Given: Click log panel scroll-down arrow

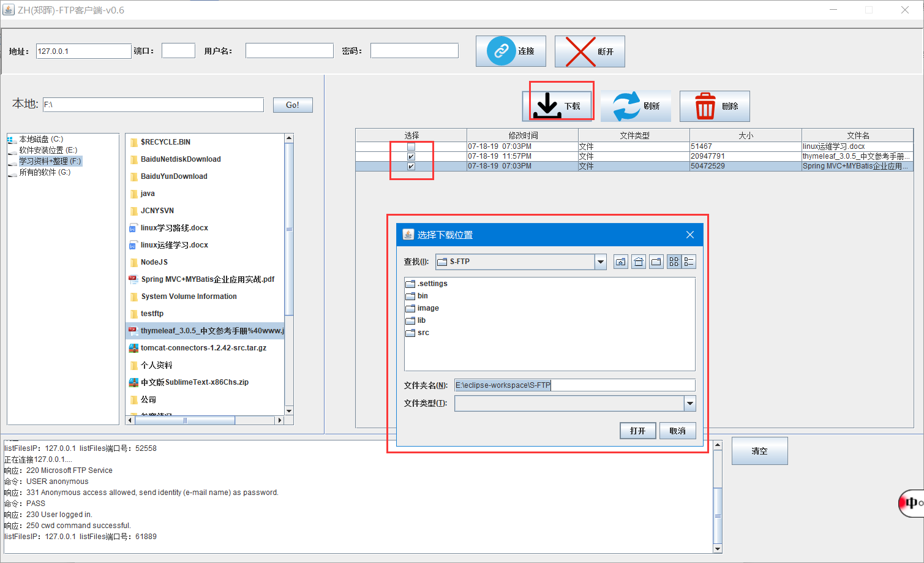Looking at the screenshot, I should (x=718, y=548).
